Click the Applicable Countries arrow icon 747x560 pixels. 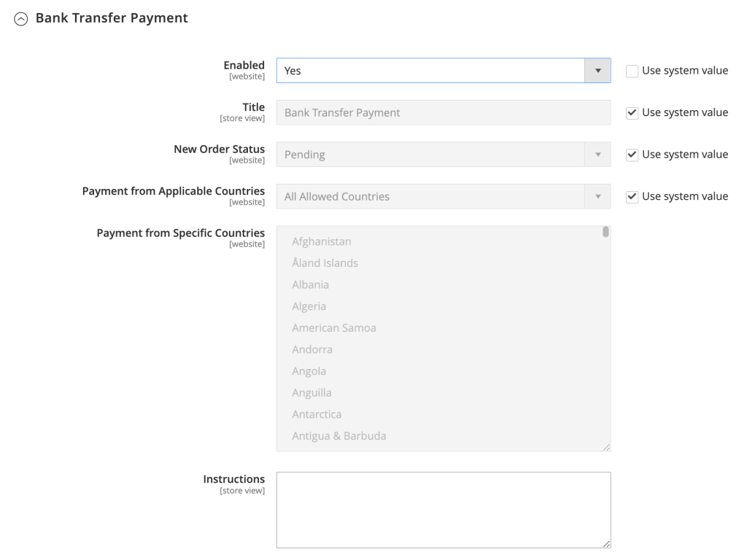click(598, 196)
